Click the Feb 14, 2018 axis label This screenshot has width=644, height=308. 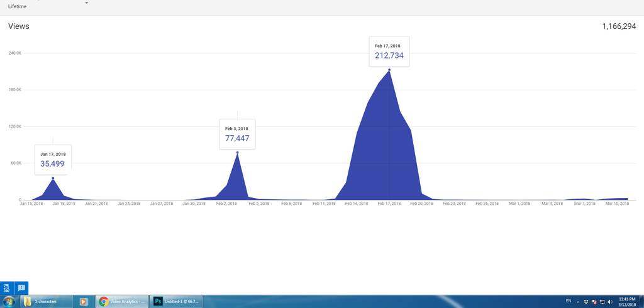point(357,204)
